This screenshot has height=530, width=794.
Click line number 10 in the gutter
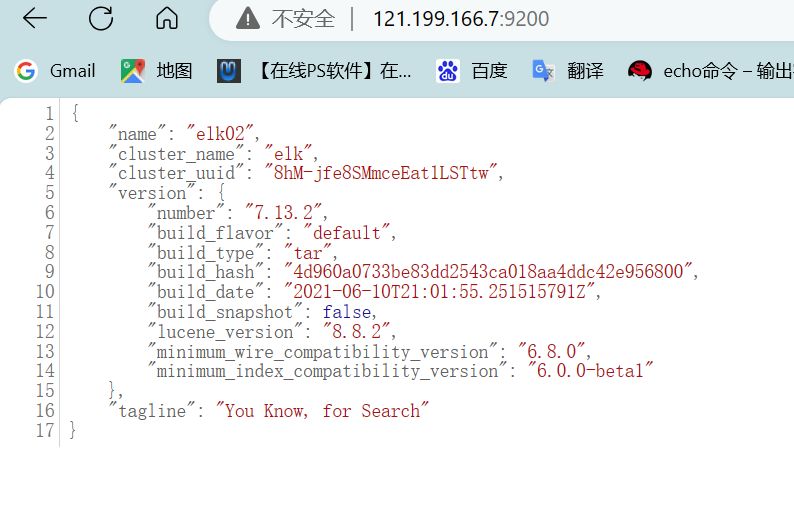tap(45, 292)
